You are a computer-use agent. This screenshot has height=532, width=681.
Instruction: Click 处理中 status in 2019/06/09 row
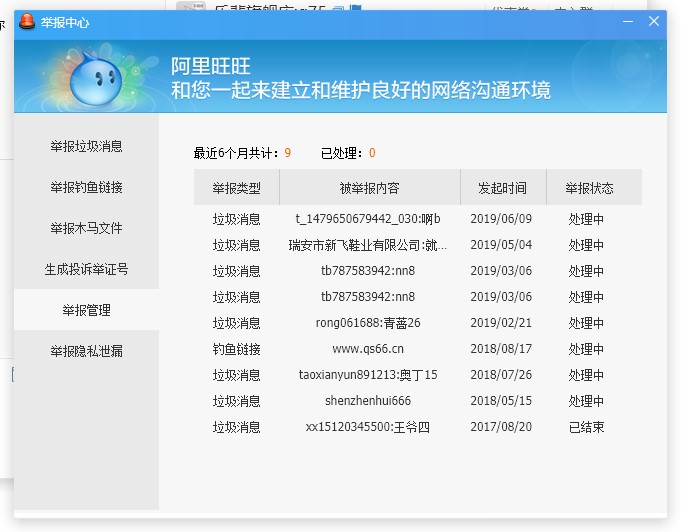(586, 219)
